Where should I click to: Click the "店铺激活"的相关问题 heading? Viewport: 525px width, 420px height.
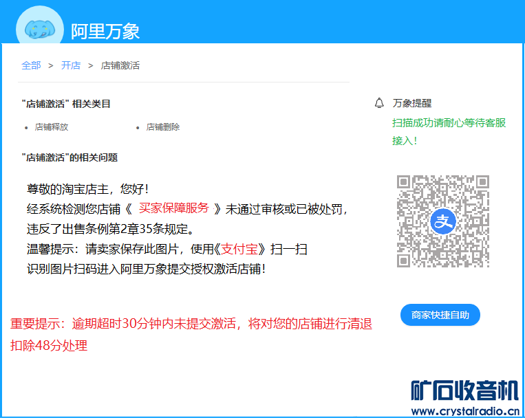click(69, 157)
